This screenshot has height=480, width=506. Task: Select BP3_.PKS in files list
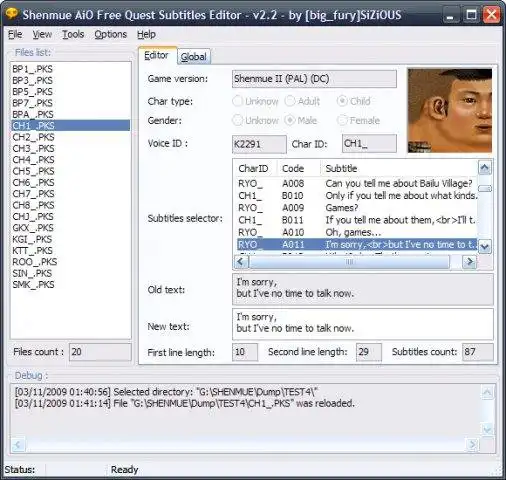click(x=70, y=80)
